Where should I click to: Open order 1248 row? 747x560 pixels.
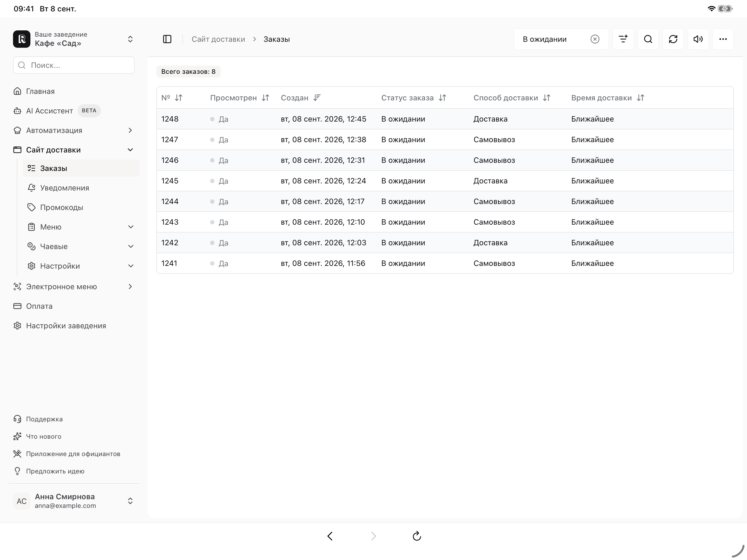[x=445, y=119]
